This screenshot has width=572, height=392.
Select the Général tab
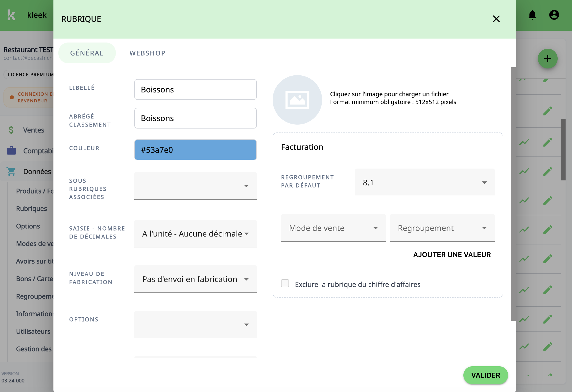pos(87,53)
